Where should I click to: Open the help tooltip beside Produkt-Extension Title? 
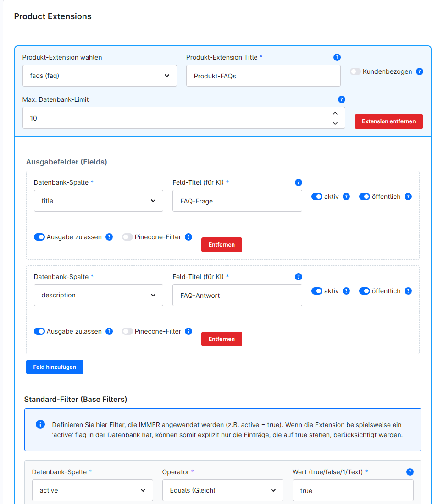click(x=337, y=57)
